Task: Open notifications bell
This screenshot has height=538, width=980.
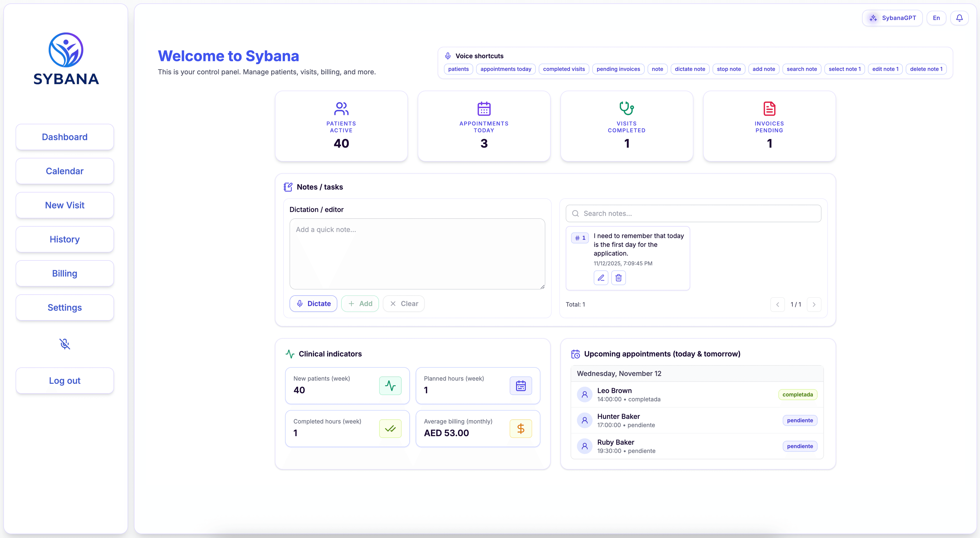Action: pos(960,18)
